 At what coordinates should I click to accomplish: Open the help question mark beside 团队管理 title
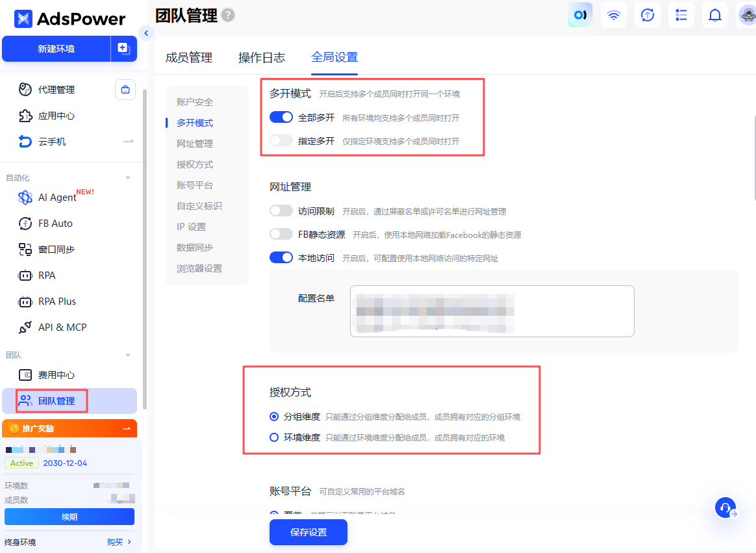click(x=228, y=16)
